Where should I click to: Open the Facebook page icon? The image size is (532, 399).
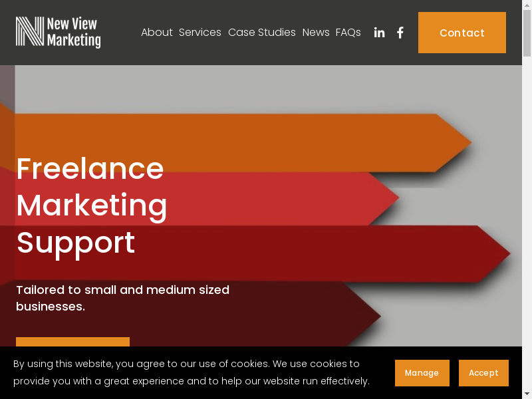tap(400, 33)
